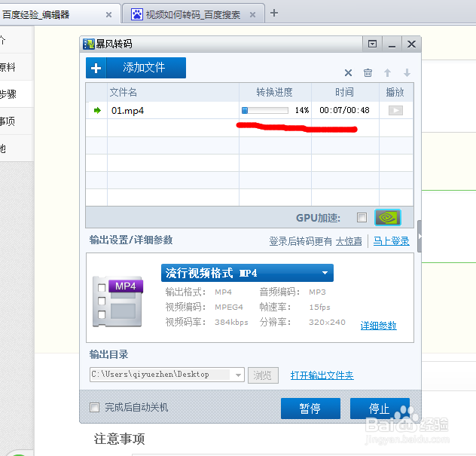Open the 暴风转码 title bar menu dropdown icon

coord(372,44)
